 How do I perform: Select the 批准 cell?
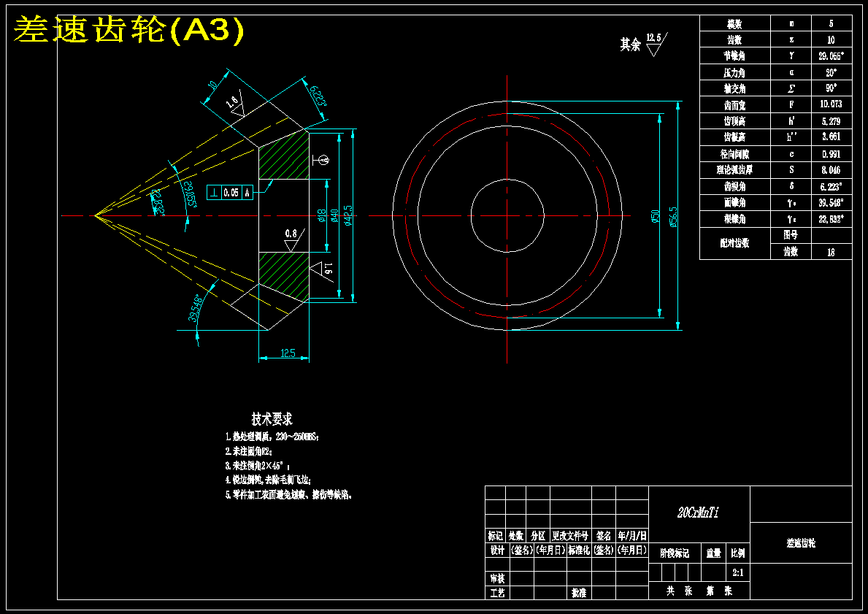[x=579, y=593]
